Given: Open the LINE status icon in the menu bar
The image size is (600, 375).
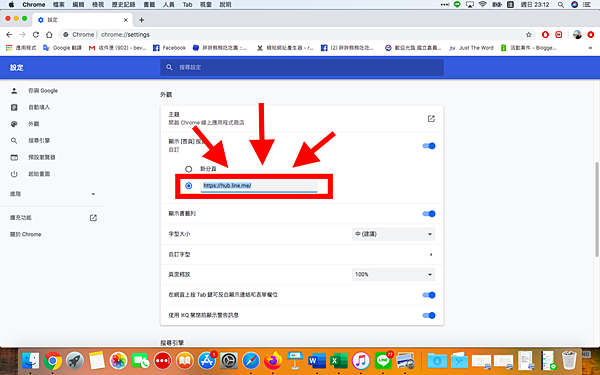Looking at the screenshot, I should point(457,5).
